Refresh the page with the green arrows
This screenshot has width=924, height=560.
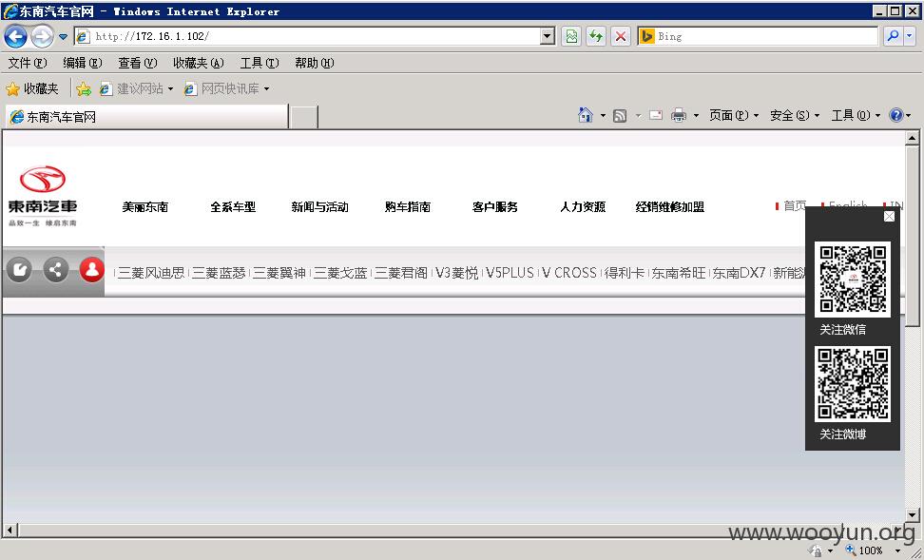(x=596, y=36)
